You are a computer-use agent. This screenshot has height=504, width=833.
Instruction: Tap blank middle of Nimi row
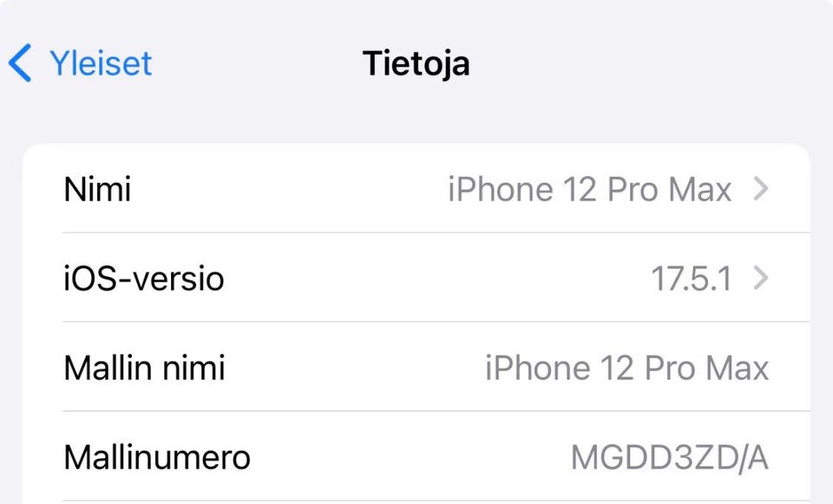point(290,189)
